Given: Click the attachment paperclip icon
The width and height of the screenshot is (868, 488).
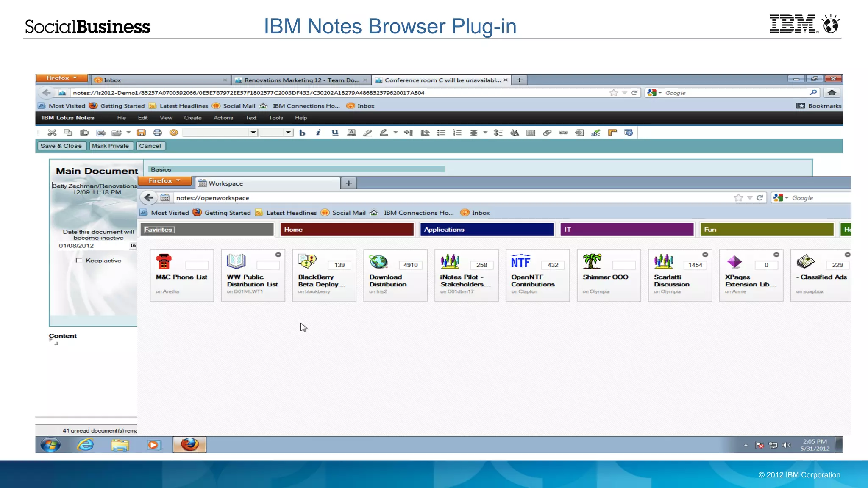Looking at the screenshot, I should click(547, 133).
